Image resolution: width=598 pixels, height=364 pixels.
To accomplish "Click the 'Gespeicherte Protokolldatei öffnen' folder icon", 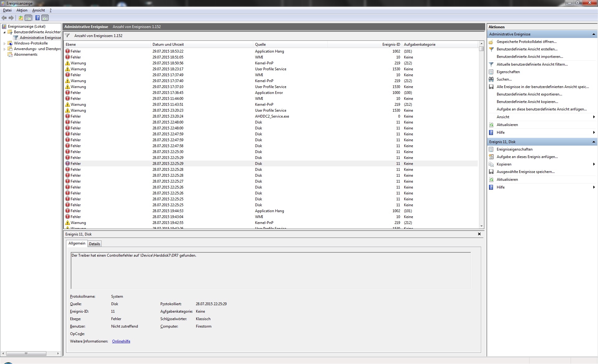I will pyautogui.click(x=491, y=42).
